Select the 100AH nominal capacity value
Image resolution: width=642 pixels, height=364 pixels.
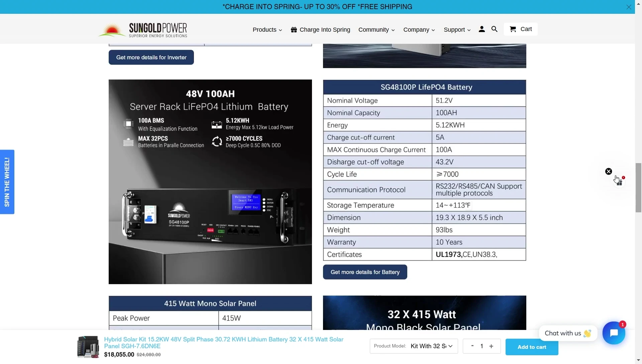446,113
